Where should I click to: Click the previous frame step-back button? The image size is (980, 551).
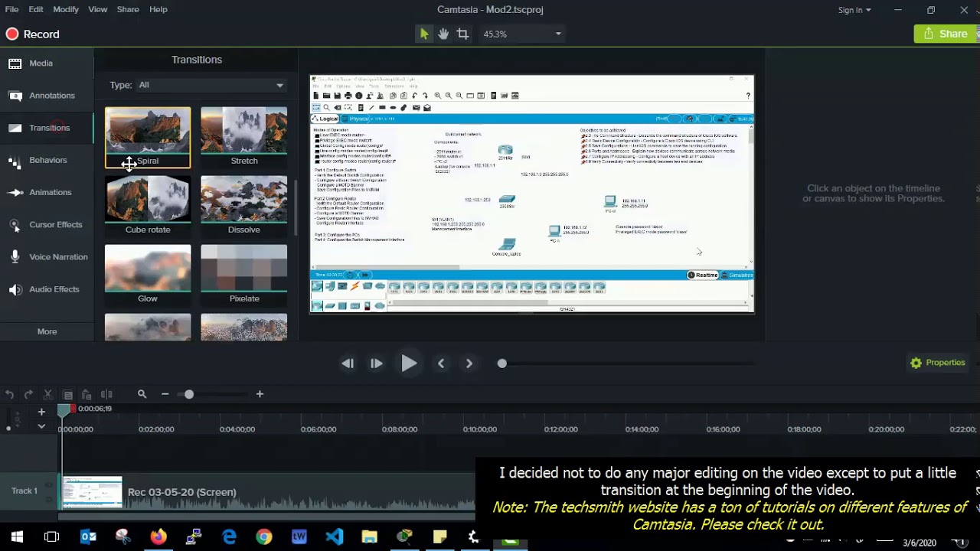(348, 364)
